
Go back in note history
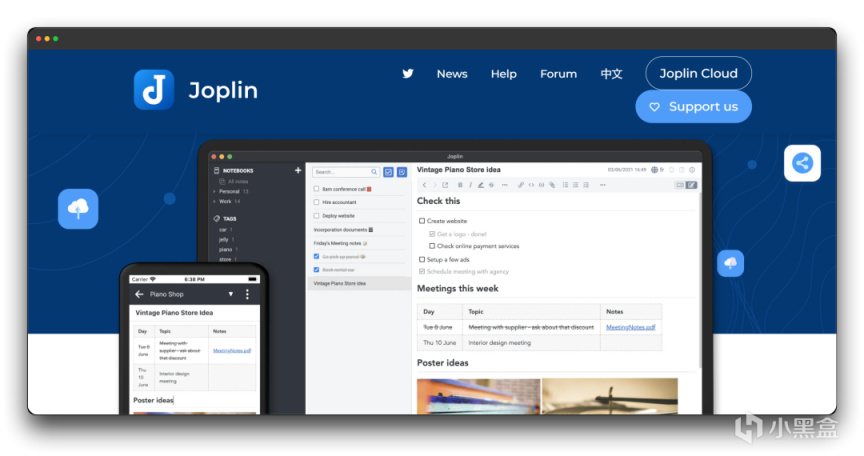point(424,185)
